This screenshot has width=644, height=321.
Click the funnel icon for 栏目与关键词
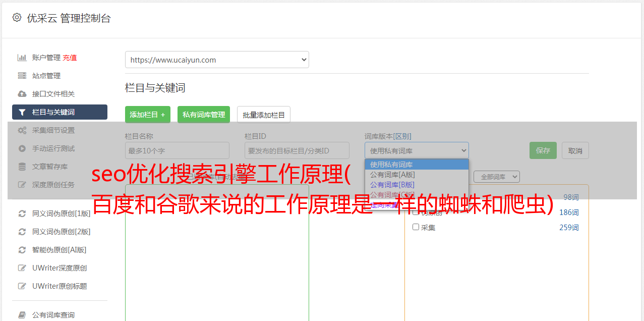pos(22,112)
